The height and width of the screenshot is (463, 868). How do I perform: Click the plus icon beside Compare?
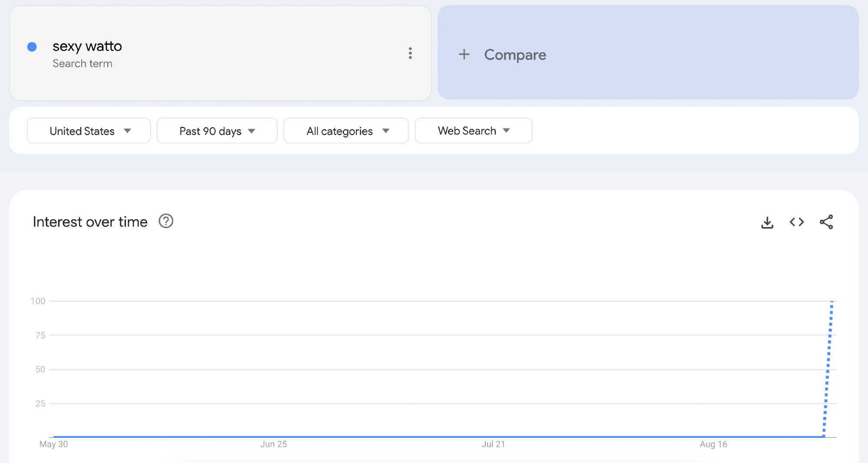click(464, 54)
